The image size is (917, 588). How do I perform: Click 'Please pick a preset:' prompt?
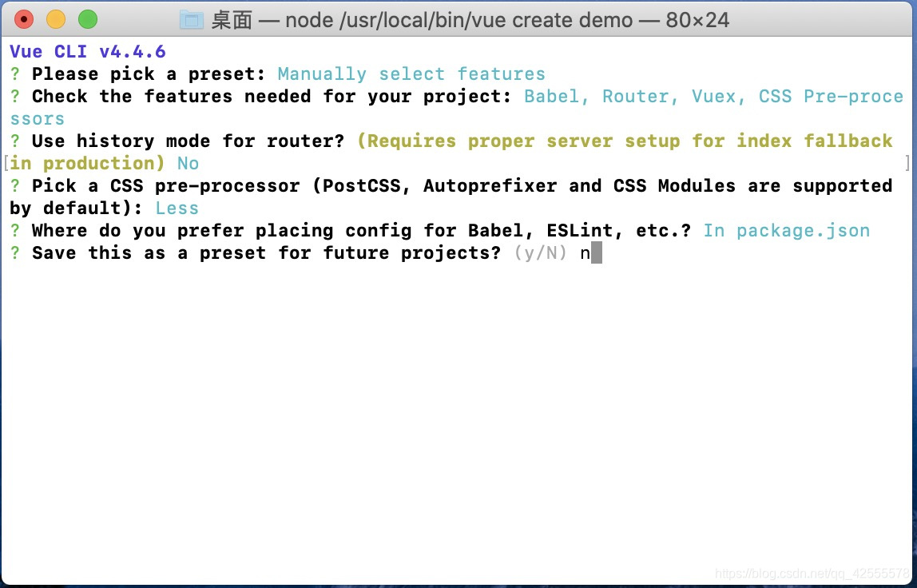pyautogui.click(x=149, y=74)
